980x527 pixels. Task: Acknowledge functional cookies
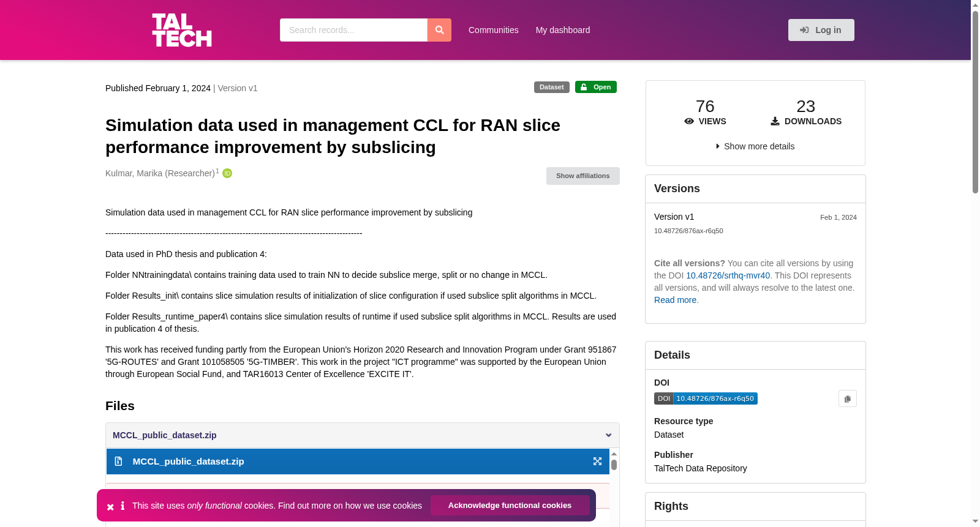pyautogui.click(x=510, y=506)
